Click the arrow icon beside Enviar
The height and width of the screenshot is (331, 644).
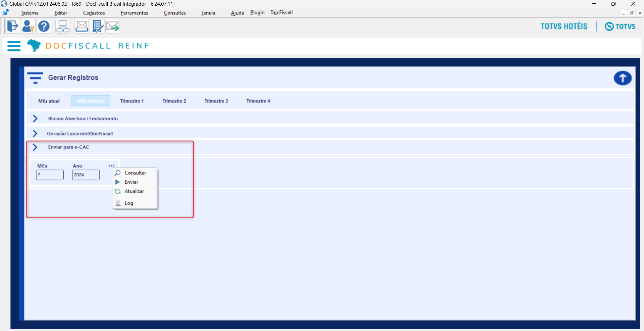coord(117,182)
